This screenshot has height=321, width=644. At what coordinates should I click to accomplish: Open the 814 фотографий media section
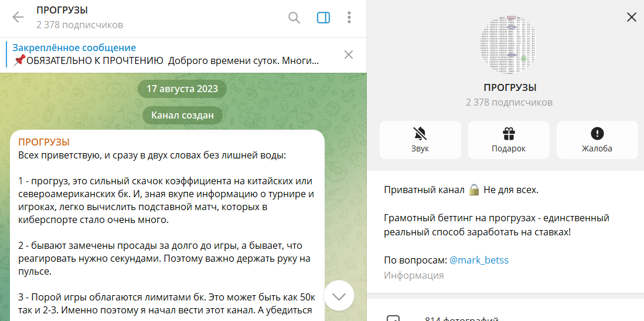(x=461, y=319)
